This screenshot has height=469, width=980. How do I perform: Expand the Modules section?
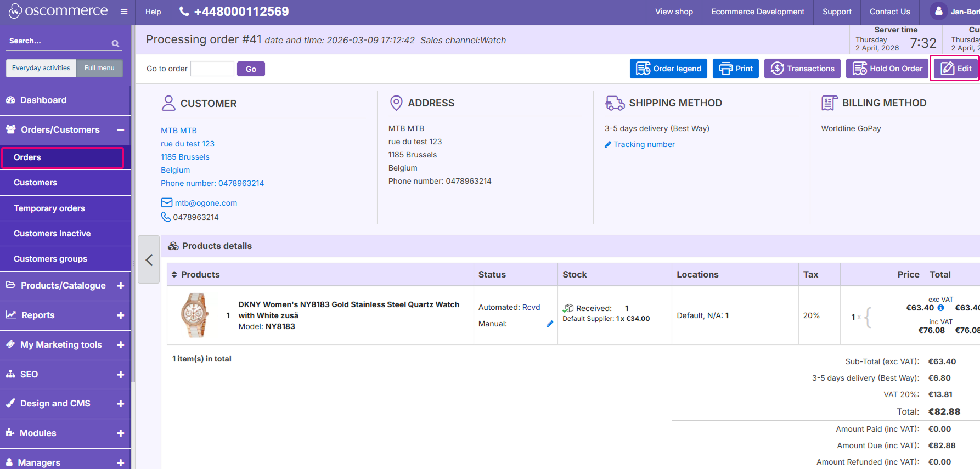tap(120, 433)
